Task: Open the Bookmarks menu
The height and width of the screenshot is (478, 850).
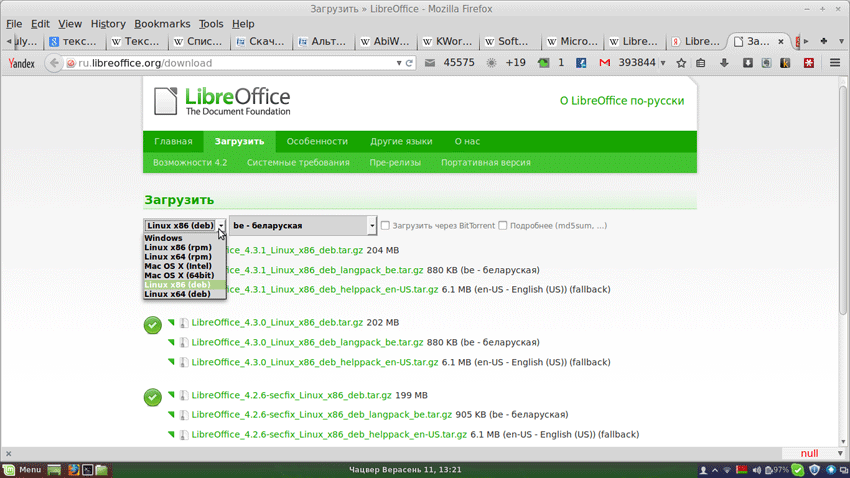Action: click(162, 24)
